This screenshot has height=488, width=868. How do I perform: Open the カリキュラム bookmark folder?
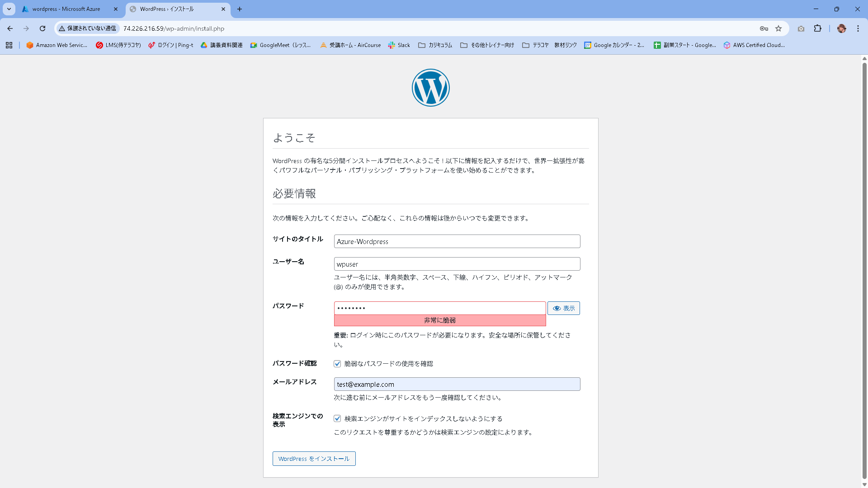[x=435, y=45]
